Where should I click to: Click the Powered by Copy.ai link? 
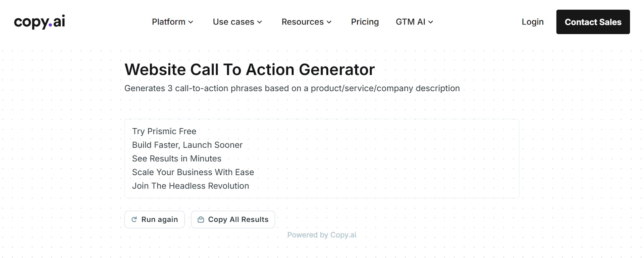tap(322, 235)
